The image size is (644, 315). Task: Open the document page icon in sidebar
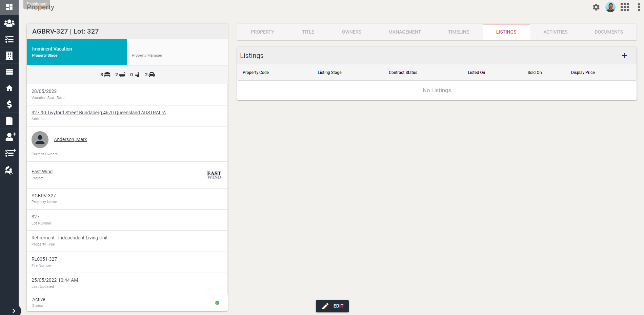click(9, 121)
